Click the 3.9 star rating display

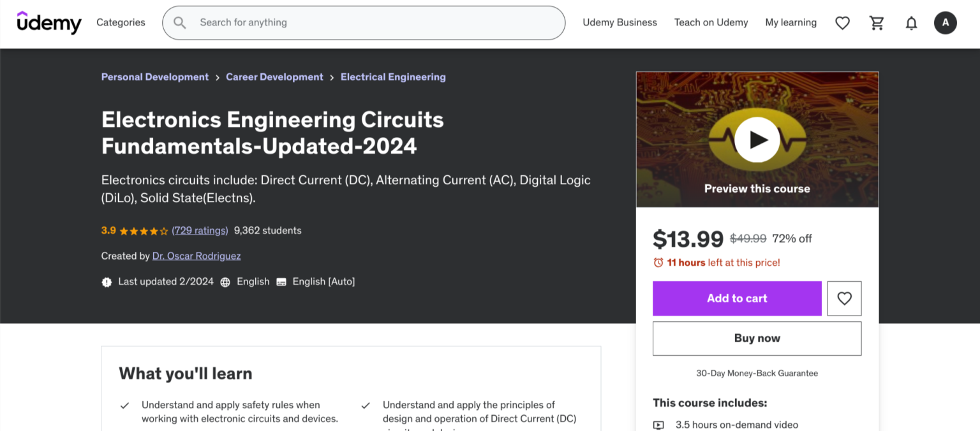(134, 230)
